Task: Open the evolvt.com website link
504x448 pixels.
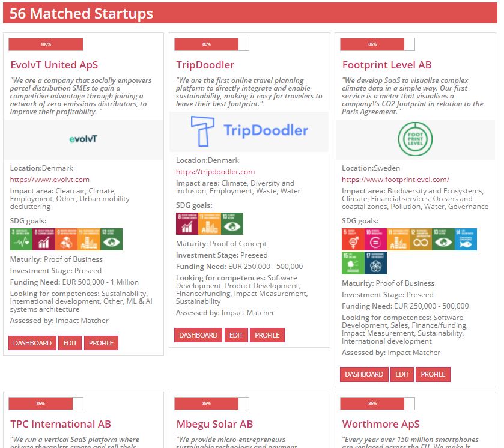Action: point(50,180)
